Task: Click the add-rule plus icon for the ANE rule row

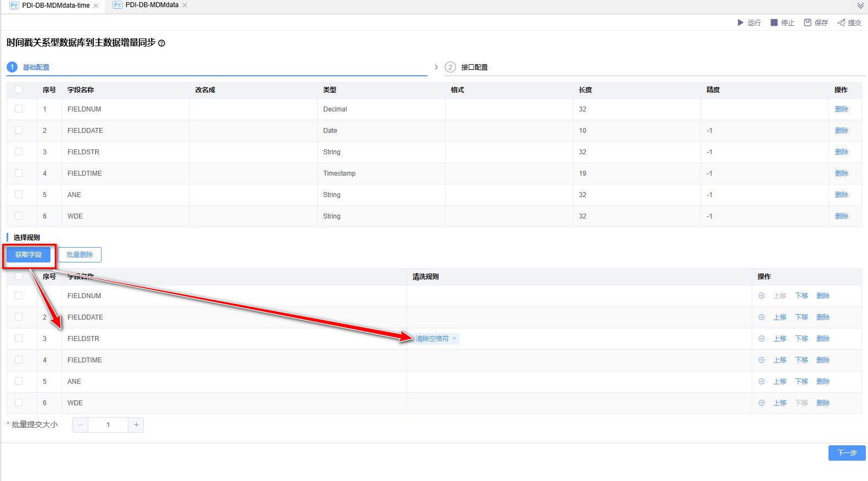Action: point(762,382)
